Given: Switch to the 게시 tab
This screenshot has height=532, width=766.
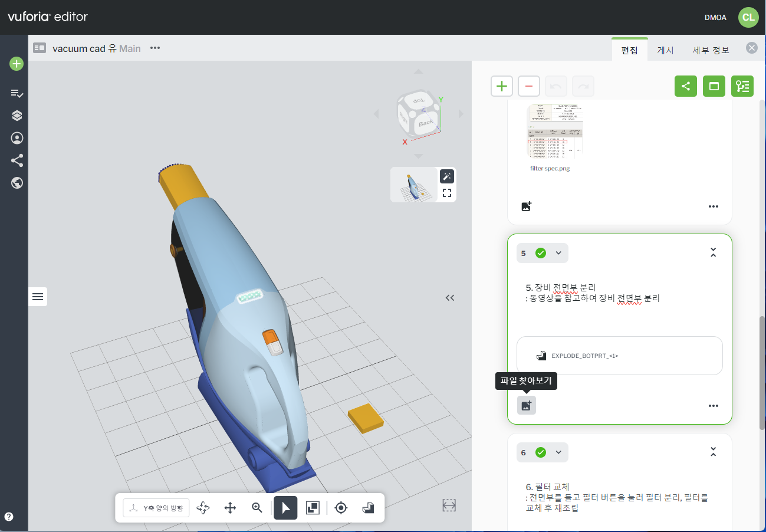Looking at the screenshot, I should (665, 50).
